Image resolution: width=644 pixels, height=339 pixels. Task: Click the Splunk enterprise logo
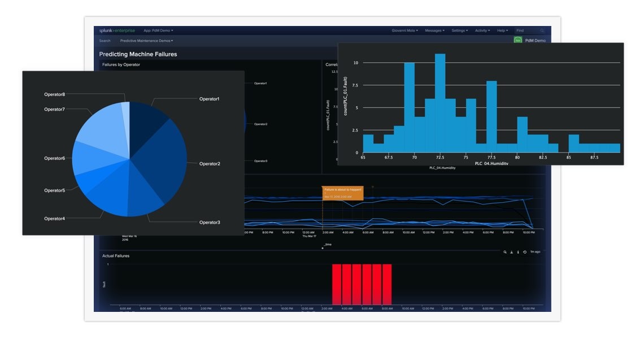117,31
